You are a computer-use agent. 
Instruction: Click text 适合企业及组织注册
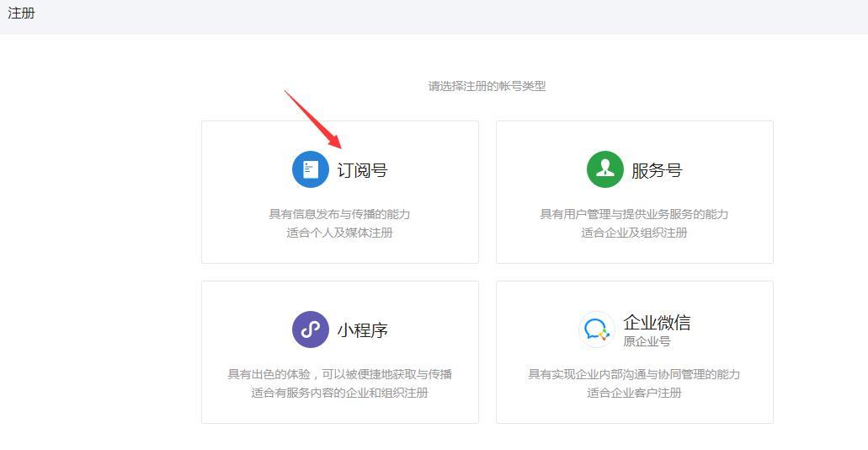click(x=634, y=233)
